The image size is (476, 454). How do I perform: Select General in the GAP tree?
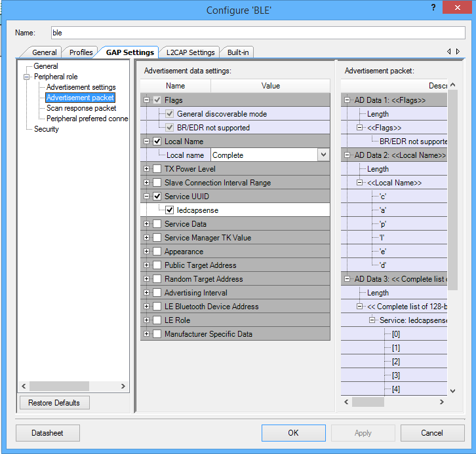tap(46, 66)
